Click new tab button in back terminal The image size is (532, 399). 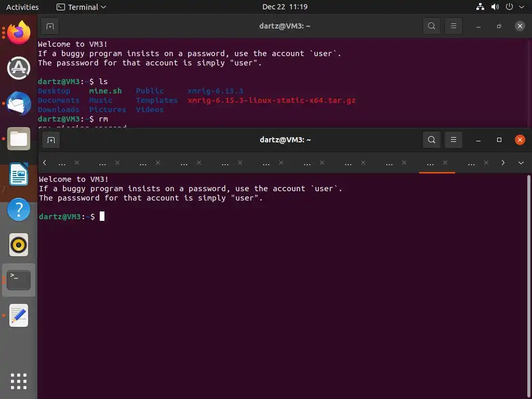pos(50,26)
